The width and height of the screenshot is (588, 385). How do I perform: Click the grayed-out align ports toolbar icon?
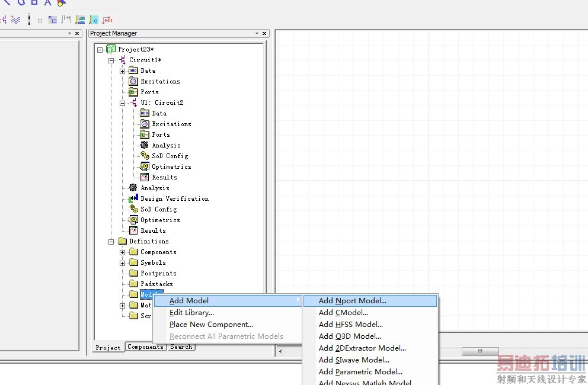click(66, 19)
